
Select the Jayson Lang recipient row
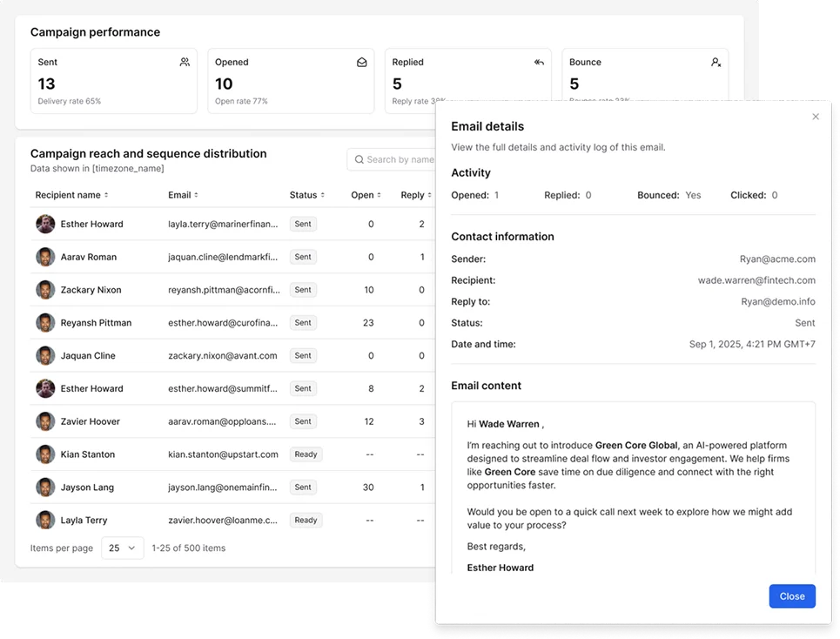(x=87, y=488)
